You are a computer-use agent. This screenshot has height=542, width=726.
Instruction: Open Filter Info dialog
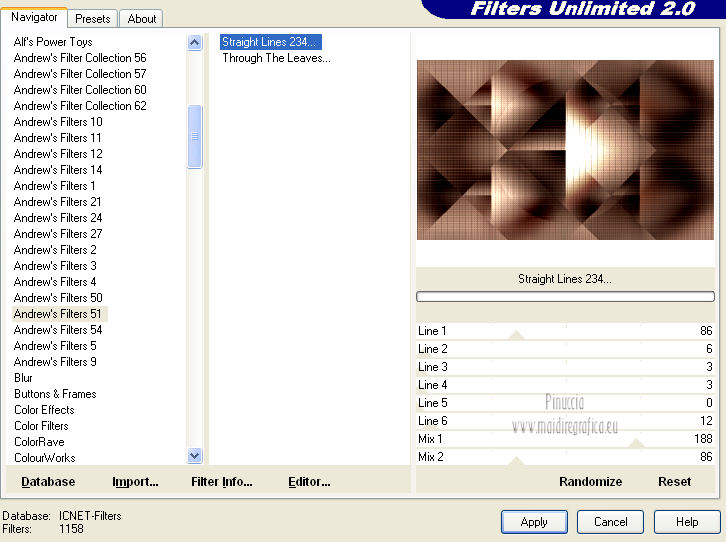[222, 482]
